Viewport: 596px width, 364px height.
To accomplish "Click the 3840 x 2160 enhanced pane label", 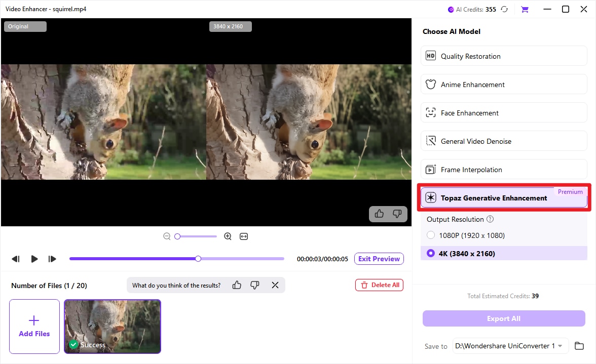I will click(x=230, y=26).
